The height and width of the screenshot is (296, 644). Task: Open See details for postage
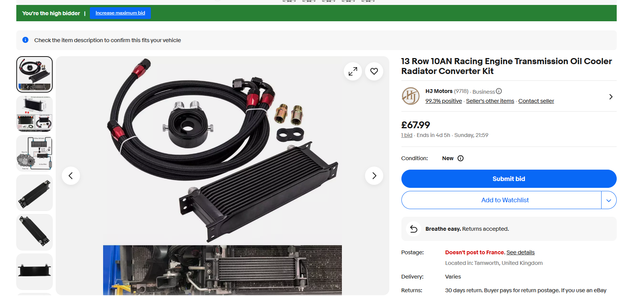(520, 252)
